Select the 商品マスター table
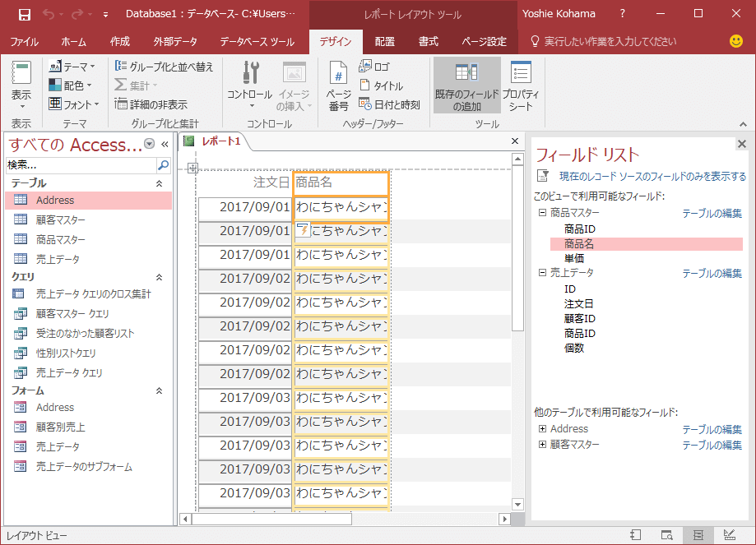 point(89,239)
